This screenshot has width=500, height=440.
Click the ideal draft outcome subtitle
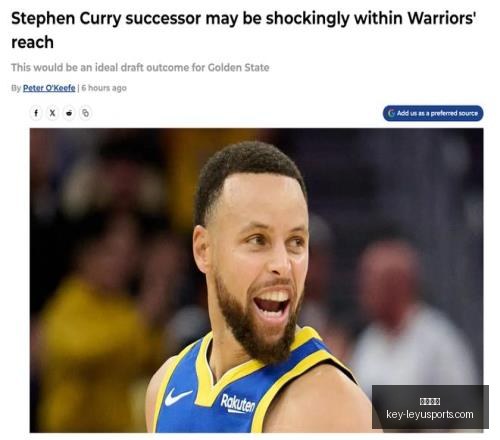(140, 68)
